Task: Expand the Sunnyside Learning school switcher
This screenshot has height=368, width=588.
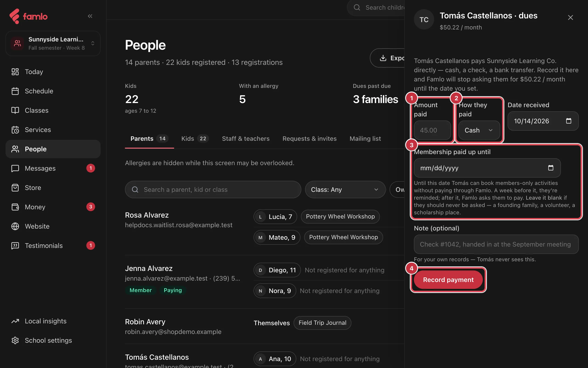Action: [x=53, y=43]
